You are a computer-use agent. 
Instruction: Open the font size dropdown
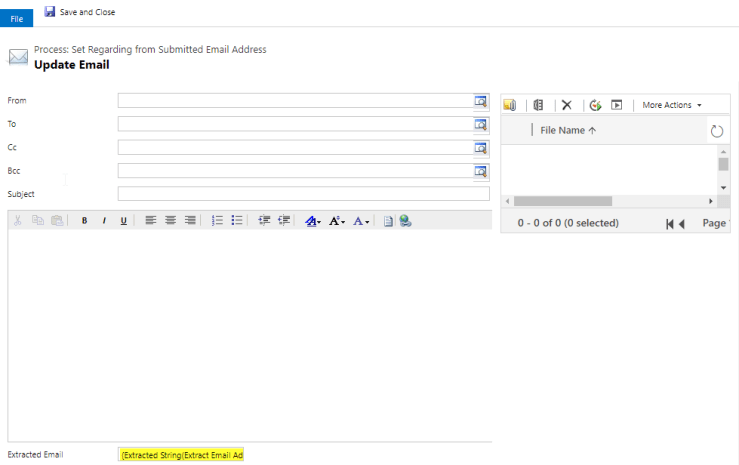pos(337,221)
